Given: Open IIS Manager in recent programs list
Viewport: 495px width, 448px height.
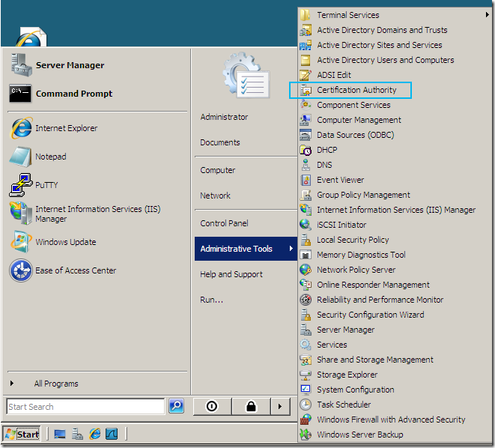Looking at the screenshot, I should tap(97, 214).
